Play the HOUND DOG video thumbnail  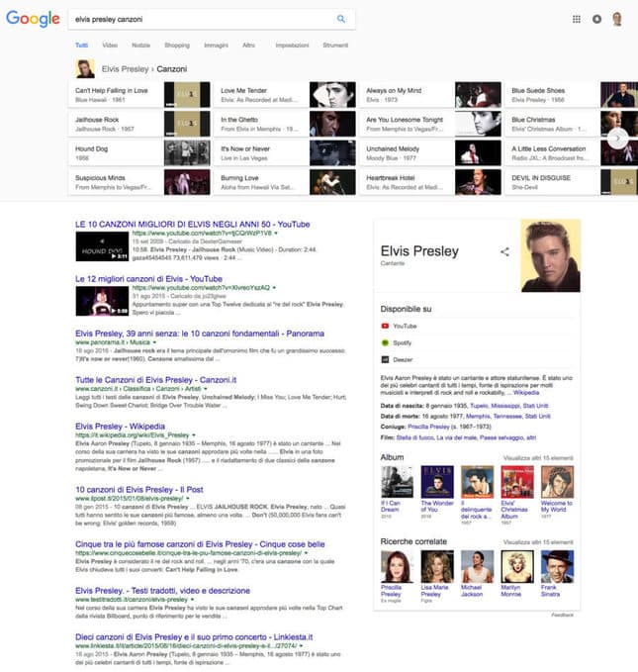102,246
